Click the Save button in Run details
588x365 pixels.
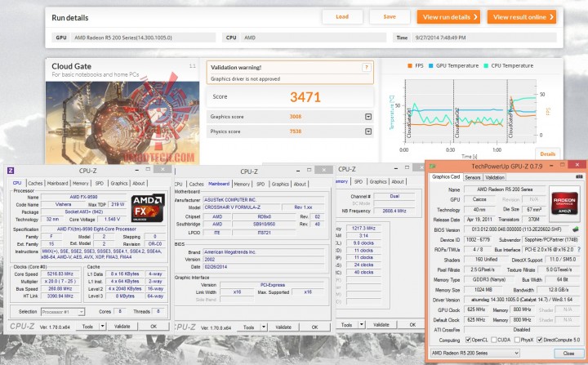pos(390,17)
